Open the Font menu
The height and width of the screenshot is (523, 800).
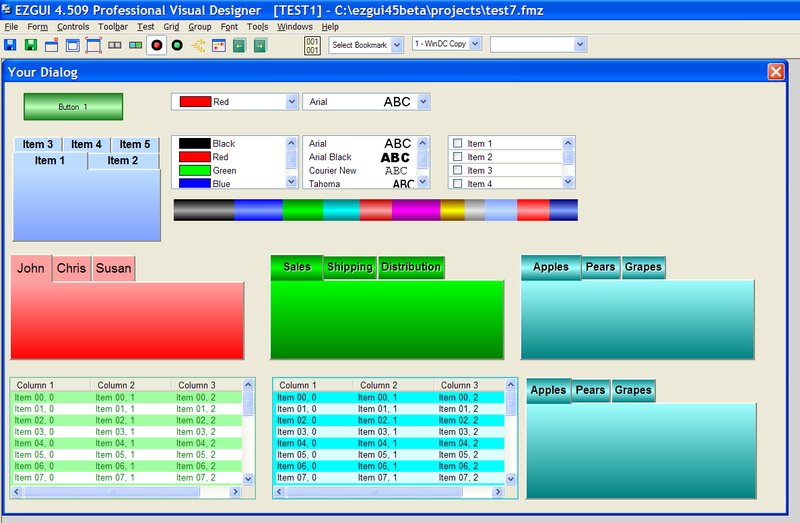pyautogui.click(x=229, y=27)
